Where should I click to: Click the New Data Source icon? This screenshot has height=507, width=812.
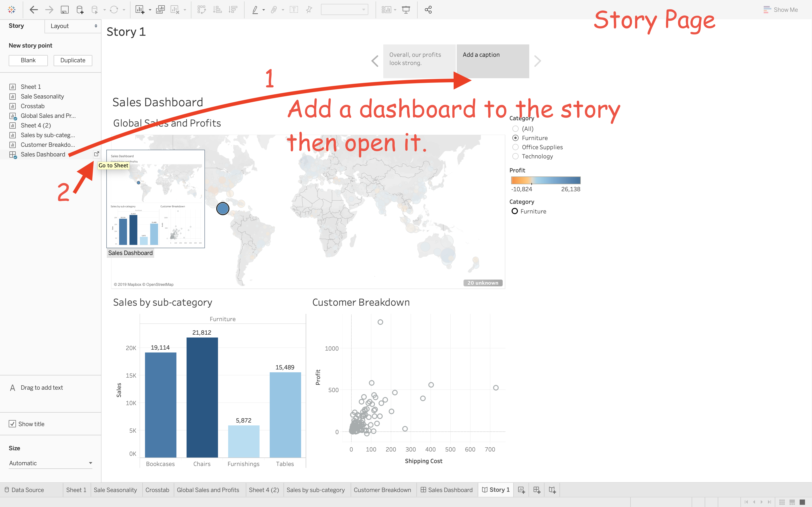[80, 10]
